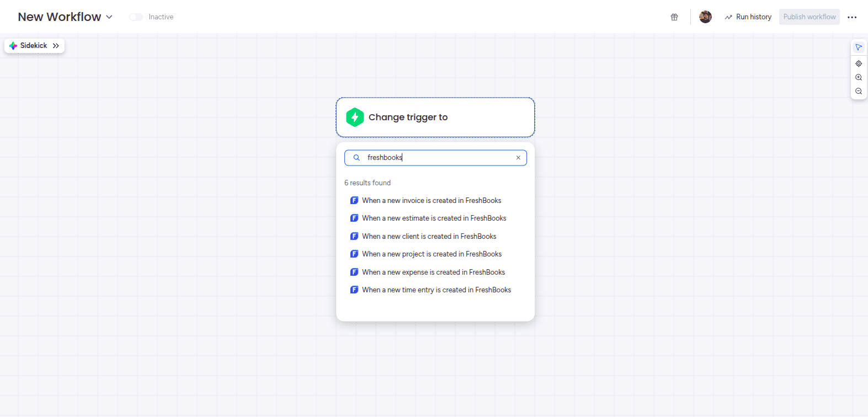Click the '6 results found' text
The height and width of the screenshot is (417, 868).
pyautogui.click(x=368, y=183)
